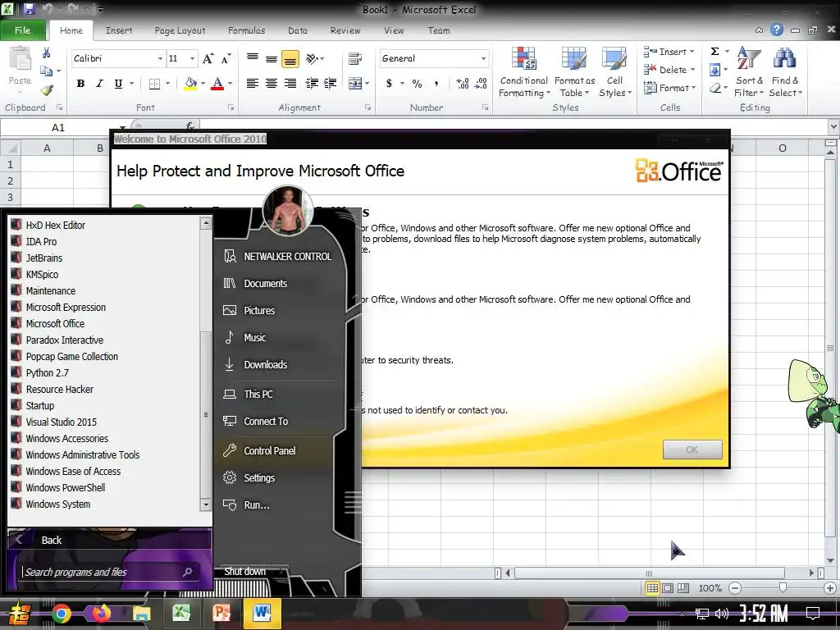Switch to the Page Layout tab
Image resolution: width=840 pixels, height=630 pixels.
(x=180, y=30)
